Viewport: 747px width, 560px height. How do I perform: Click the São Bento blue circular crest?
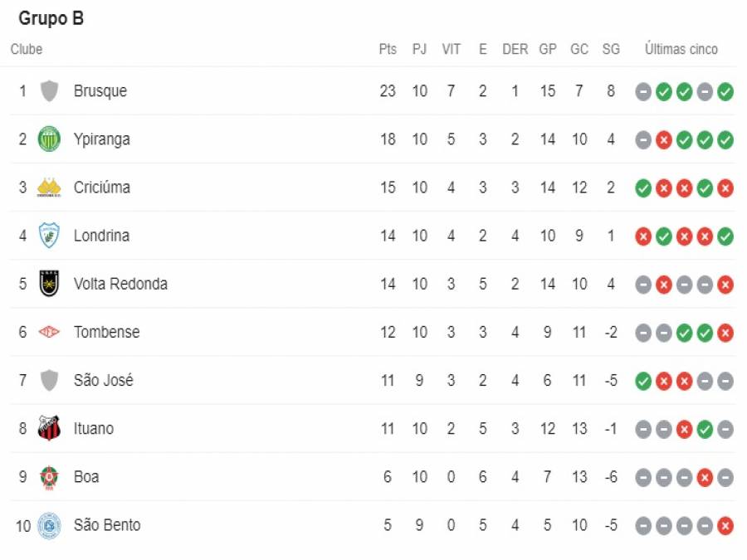pos(49,526)
